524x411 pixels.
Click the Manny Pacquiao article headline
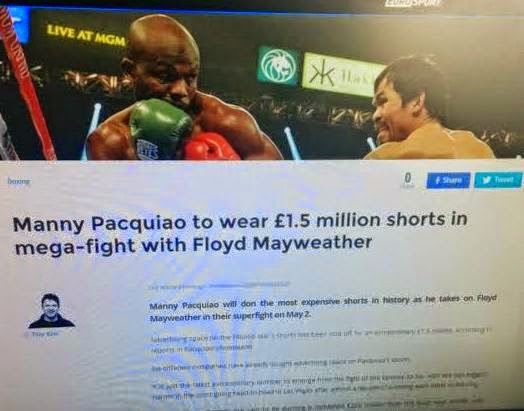click(239, 233)
